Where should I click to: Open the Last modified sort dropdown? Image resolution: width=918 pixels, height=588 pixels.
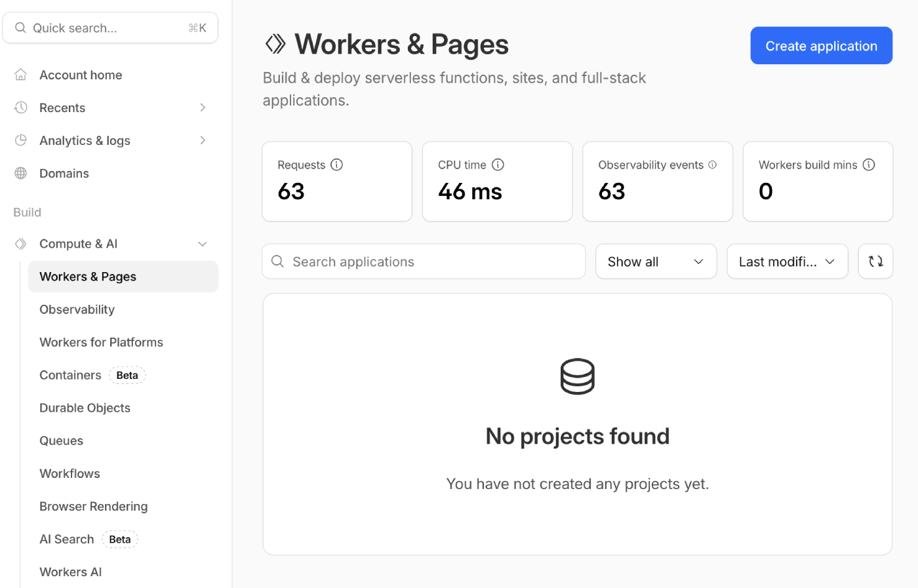[x=787, y=261]
